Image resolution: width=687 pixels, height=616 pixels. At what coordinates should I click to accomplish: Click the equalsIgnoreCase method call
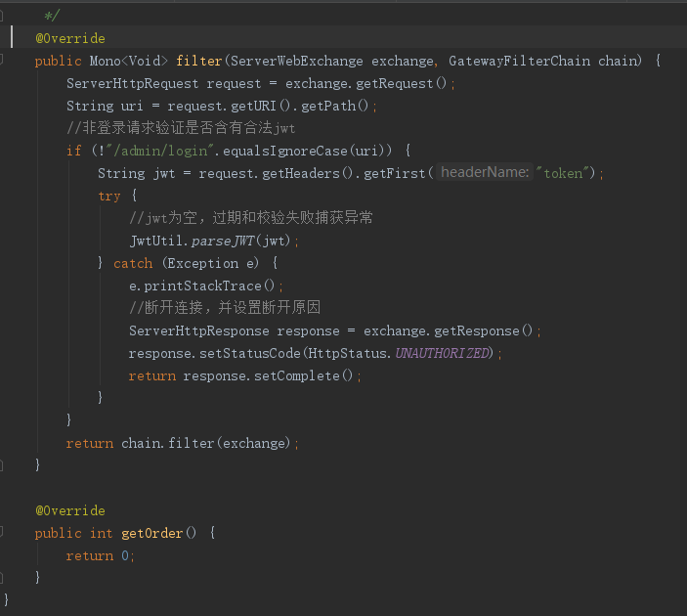[284, 151]
